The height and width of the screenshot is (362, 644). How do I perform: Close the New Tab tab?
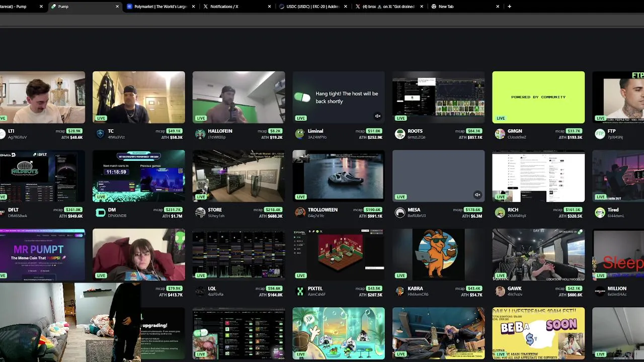(x=498, y=7)
